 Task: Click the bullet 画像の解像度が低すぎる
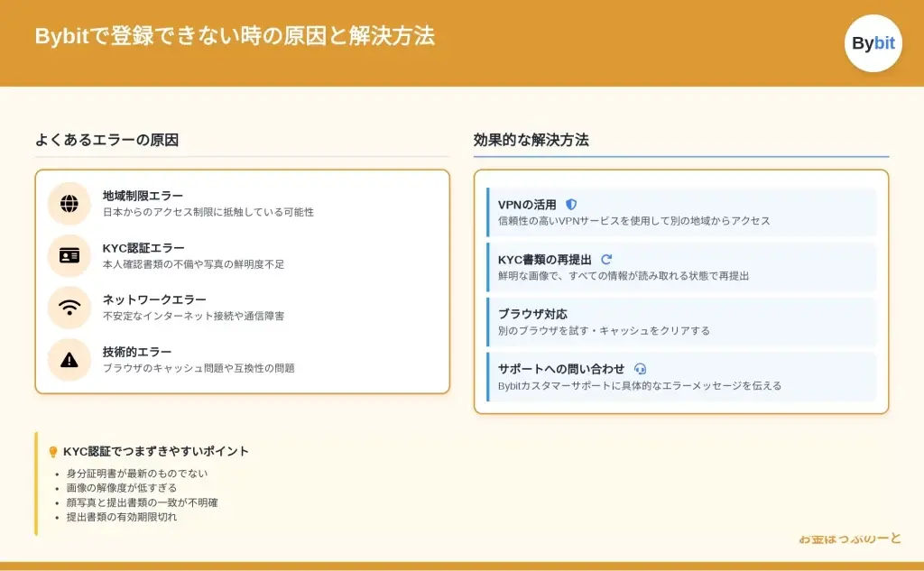pyautogui.click(x=121, y=488)
